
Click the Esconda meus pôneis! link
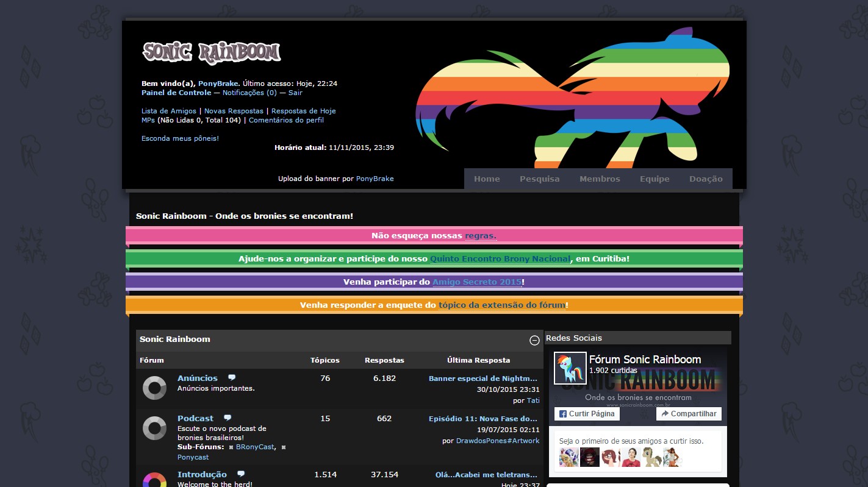(x=180, y=138)
